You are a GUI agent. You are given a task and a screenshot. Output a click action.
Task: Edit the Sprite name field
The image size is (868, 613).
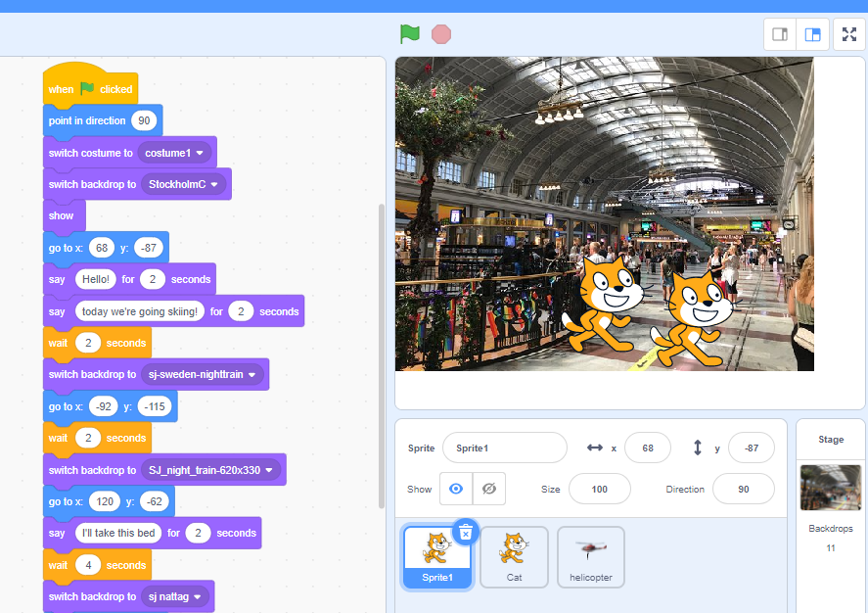[505, 448]
